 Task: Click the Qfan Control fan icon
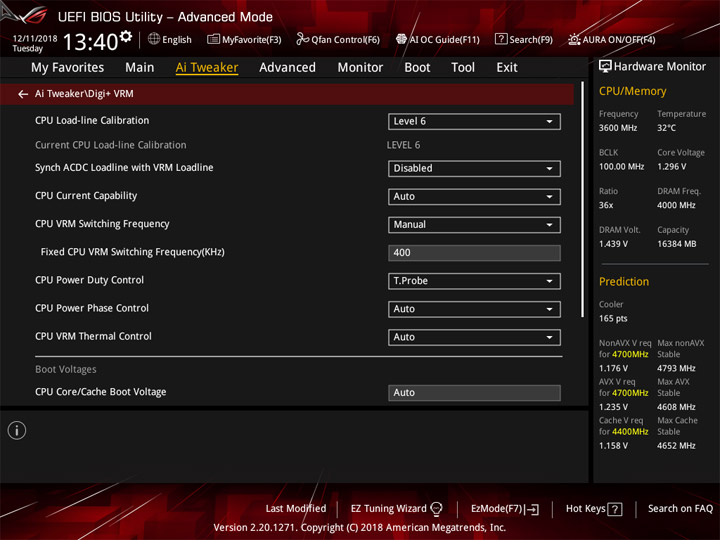click(302, 39)
